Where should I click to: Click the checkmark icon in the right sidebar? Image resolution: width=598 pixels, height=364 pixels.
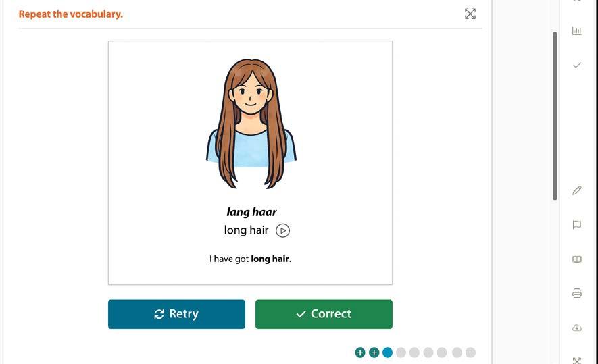point(577,66)
